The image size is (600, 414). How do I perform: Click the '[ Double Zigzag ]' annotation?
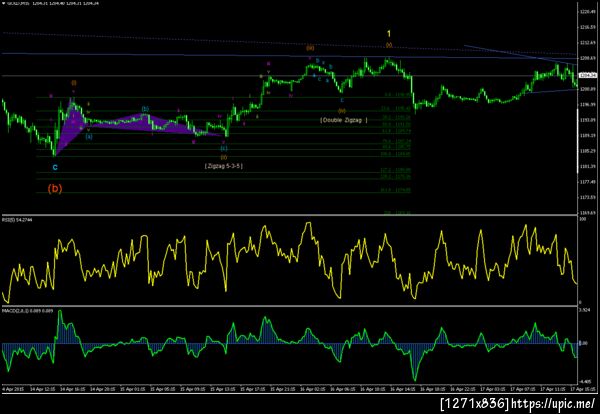(344, 120)
